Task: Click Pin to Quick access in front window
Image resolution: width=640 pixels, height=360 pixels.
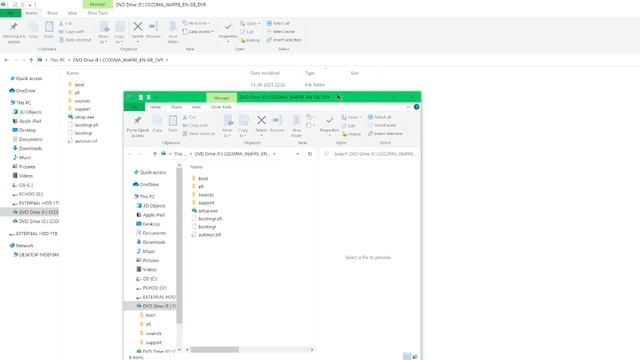Action: pos(138,126)
